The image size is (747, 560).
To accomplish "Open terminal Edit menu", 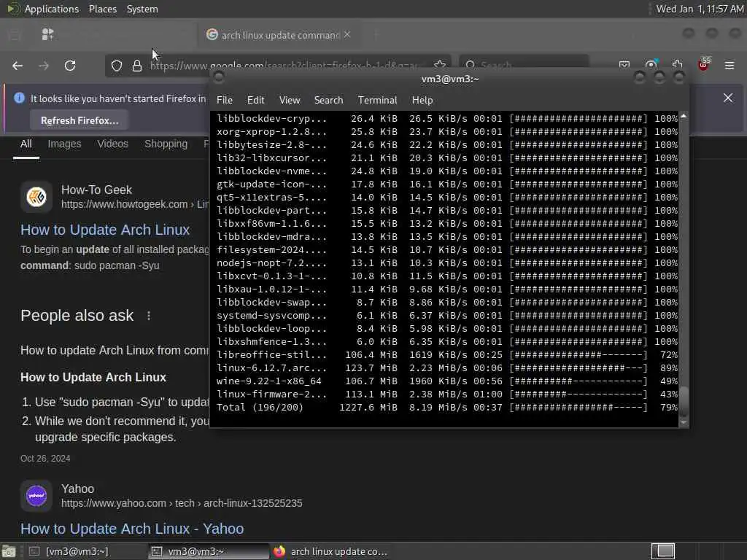I will 255,101.
